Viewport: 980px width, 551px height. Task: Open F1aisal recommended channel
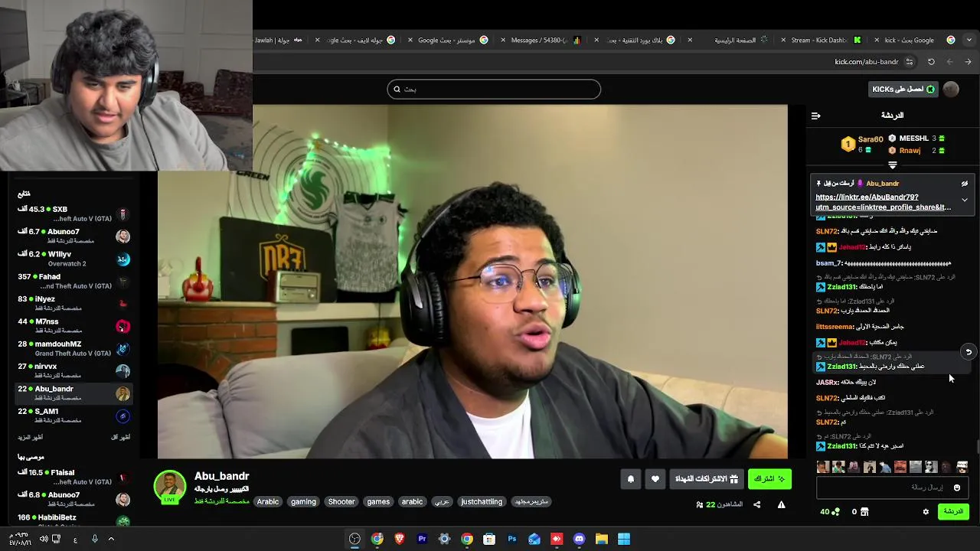(x=73, y=477)
